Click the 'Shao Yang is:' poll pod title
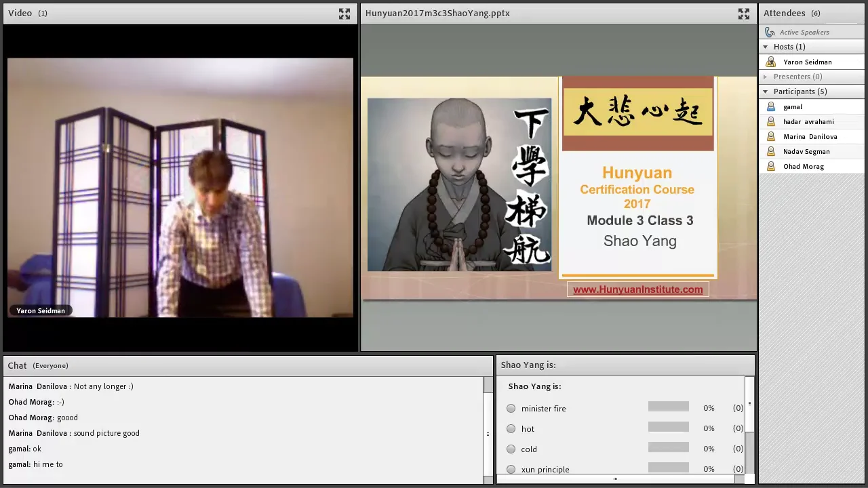 click(x=528, y=365)
